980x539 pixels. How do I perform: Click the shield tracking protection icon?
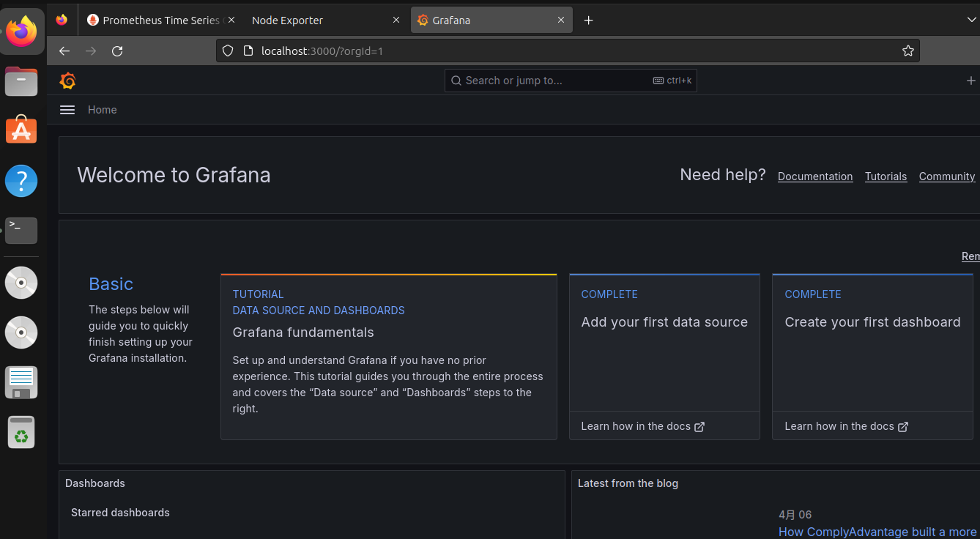click(x=228, y=51)
